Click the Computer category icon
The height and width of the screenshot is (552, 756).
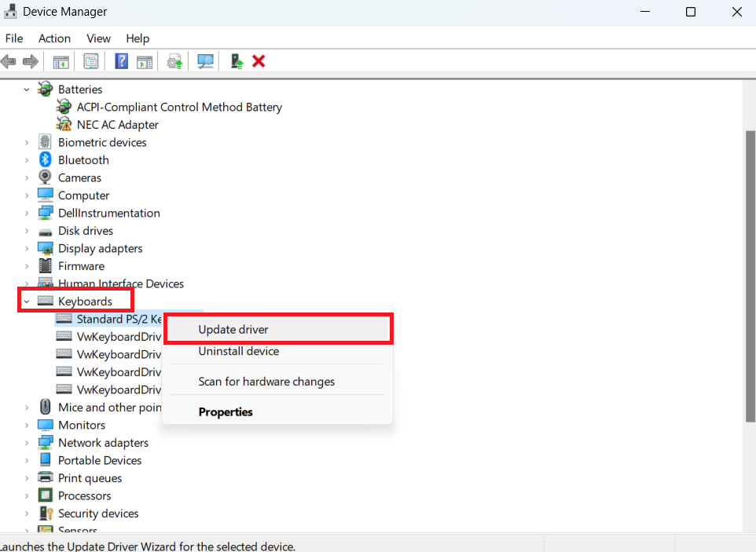(46, 195)
